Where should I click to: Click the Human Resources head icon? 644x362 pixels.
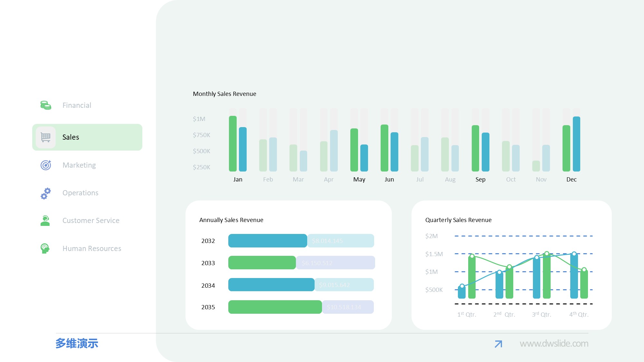[45, 248]
